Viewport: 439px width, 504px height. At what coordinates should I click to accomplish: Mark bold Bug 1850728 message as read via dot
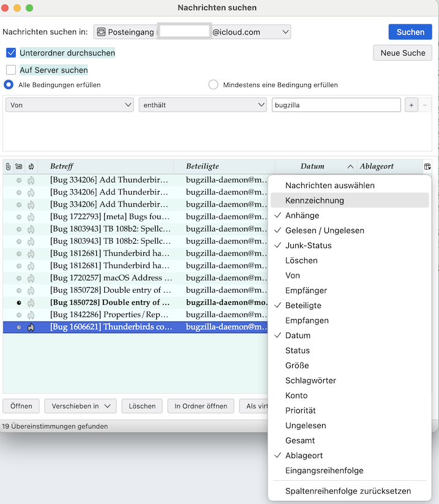click(x=18, y=303)
